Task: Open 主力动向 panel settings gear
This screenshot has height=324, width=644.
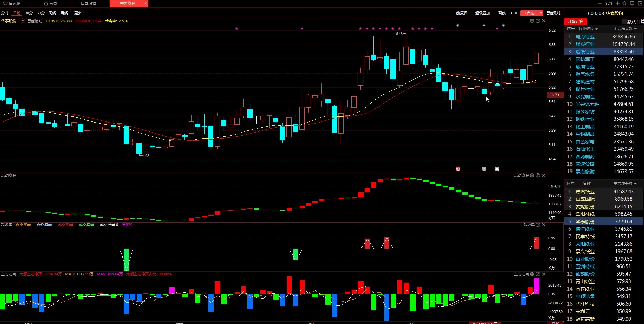Action: [532, 274]
